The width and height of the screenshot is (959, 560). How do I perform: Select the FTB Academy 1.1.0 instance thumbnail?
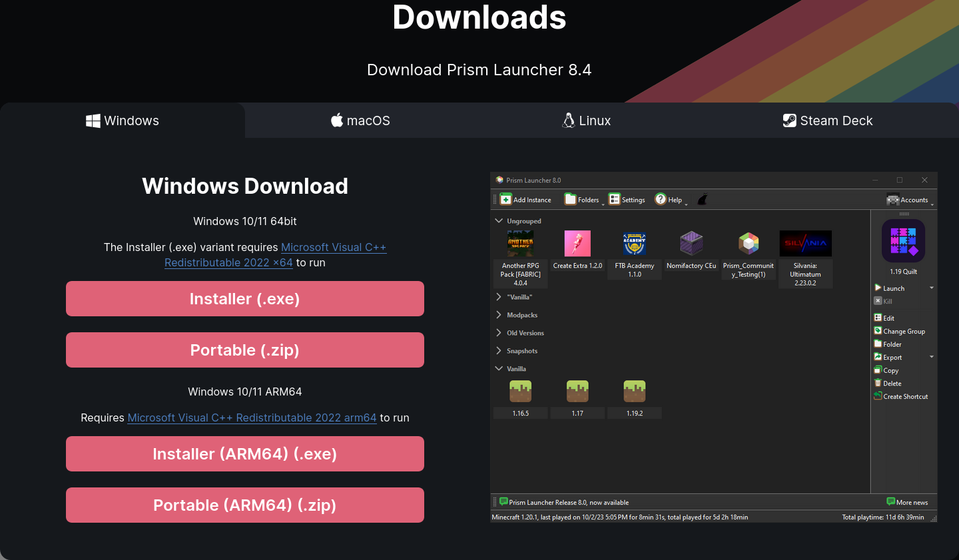[x=634, y=244]
